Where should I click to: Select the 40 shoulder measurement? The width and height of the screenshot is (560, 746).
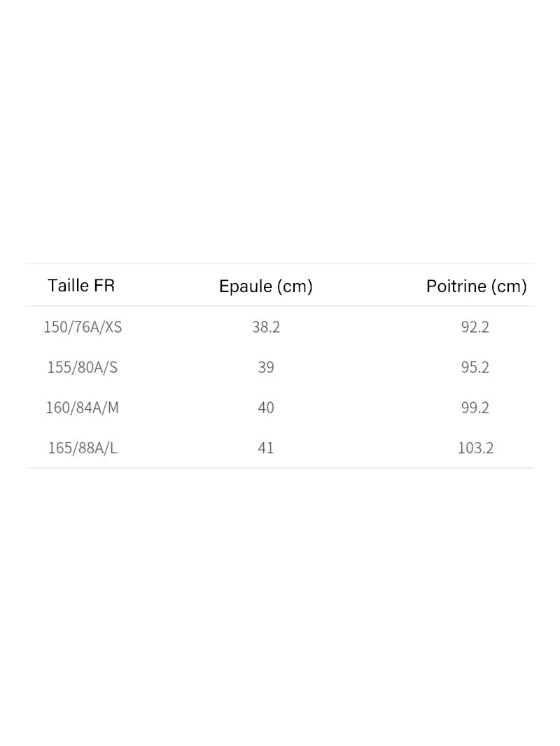click(266, 408)
